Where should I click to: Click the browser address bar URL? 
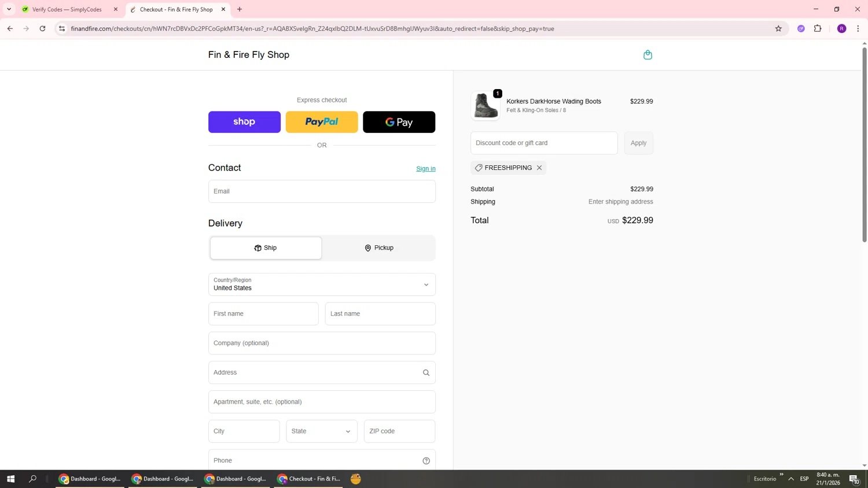(312, 28)
